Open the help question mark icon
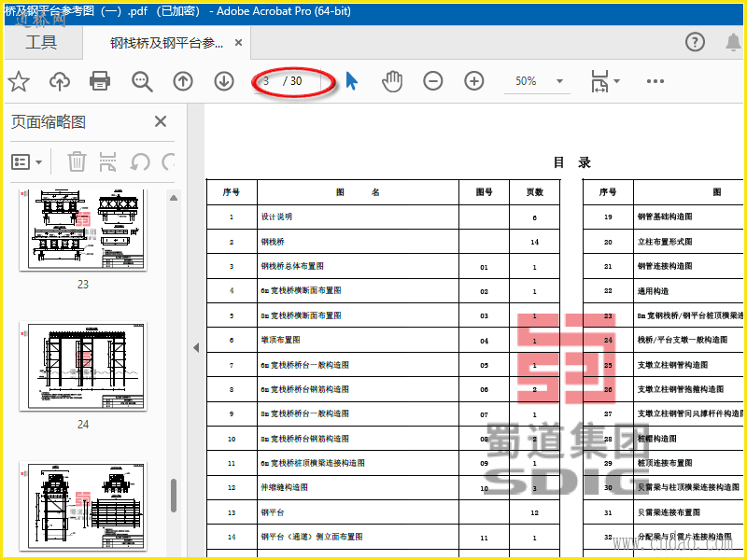Screen dimensions: 747x560 (695, 42)
